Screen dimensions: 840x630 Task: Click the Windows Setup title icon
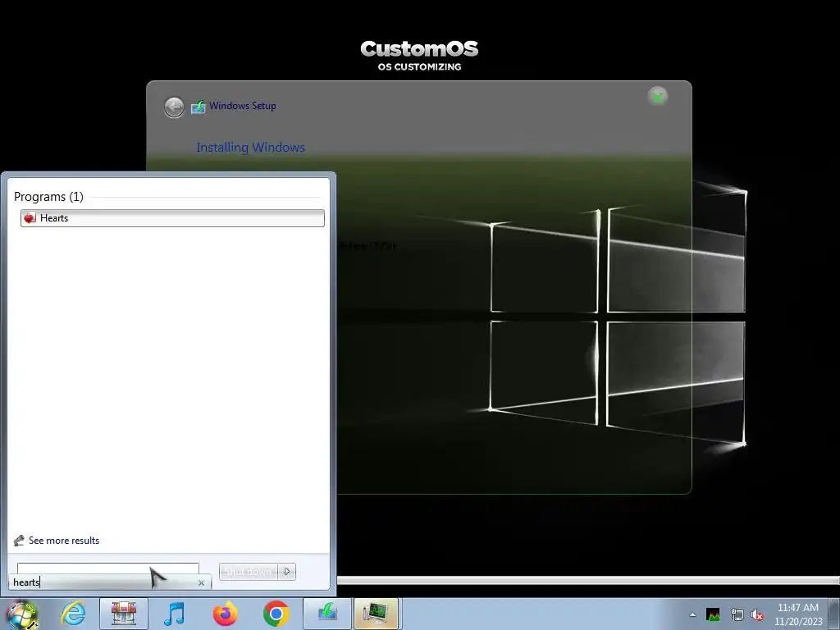click(199, 107)
